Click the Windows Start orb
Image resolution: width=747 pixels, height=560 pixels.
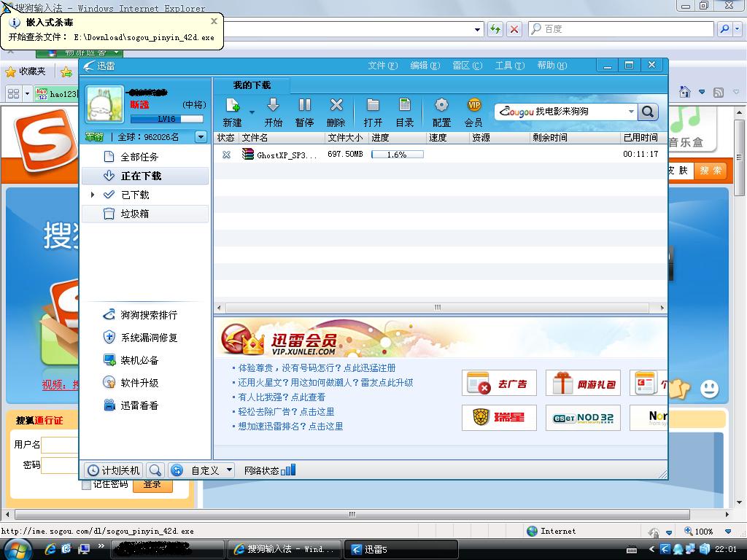point(18,549)
